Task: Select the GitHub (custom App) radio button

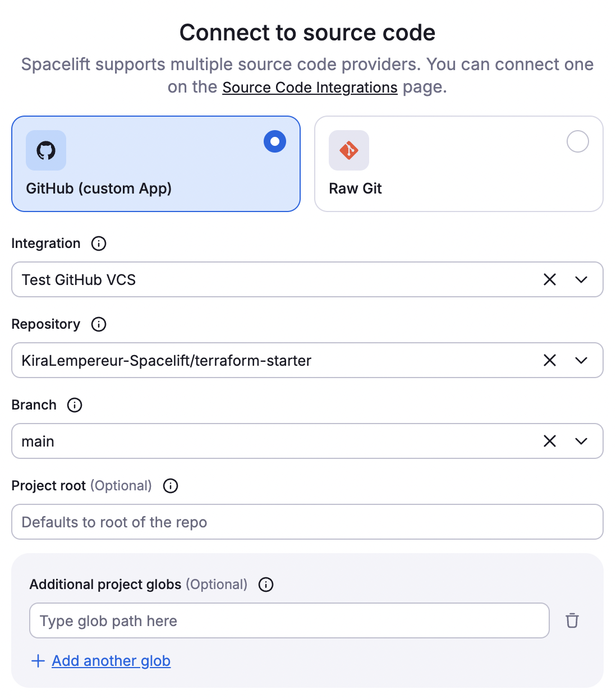Action: tap(275, 141)
